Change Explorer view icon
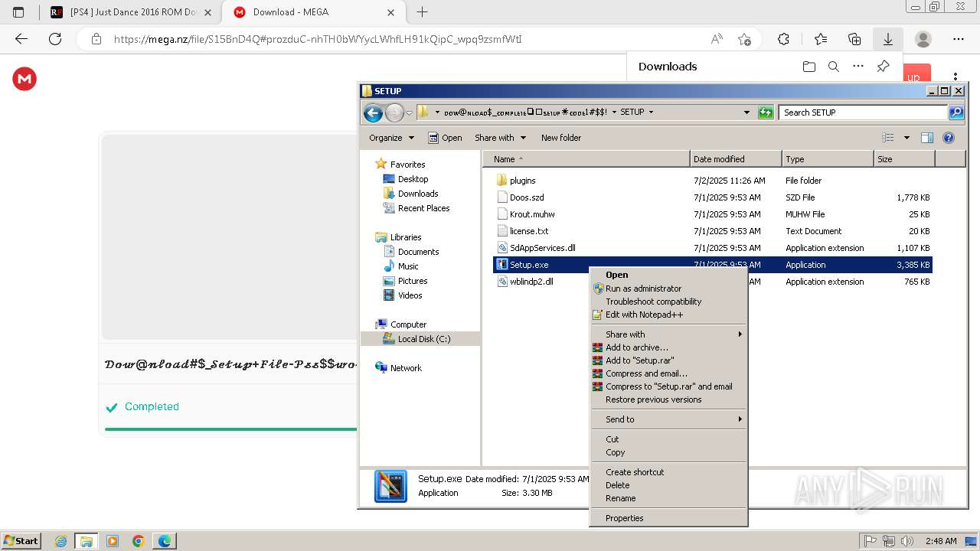Image resolution: width=980 pixels, height=551 pixels. coord(888,138)
